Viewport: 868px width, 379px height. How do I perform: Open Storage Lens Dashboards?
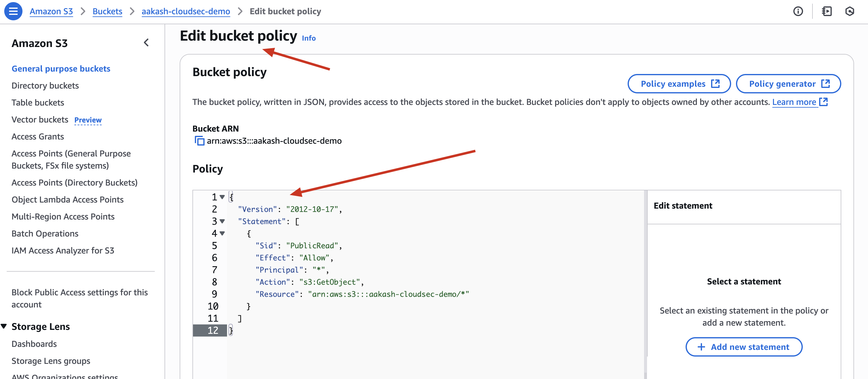tap(34, 344)
